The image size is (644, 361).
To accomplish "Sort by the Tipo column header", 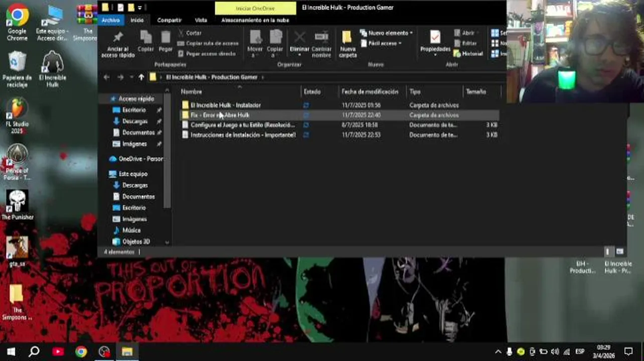I will tap(415, 92).
